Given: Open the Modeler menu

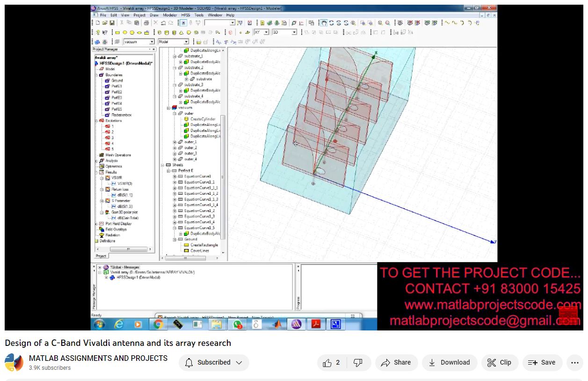Looking at the screenshot, I should click(x=170, y=15).
